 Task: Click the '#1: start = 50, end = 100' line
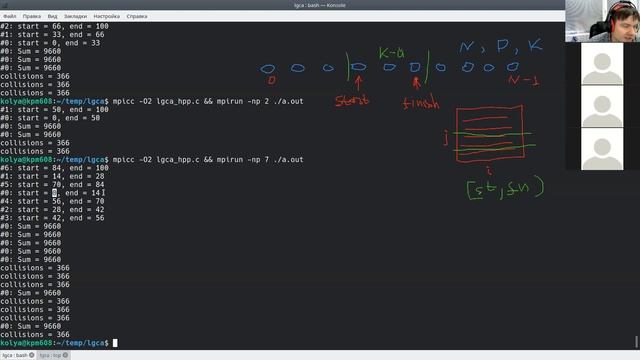pyautogui.click(x=54, y=109)
